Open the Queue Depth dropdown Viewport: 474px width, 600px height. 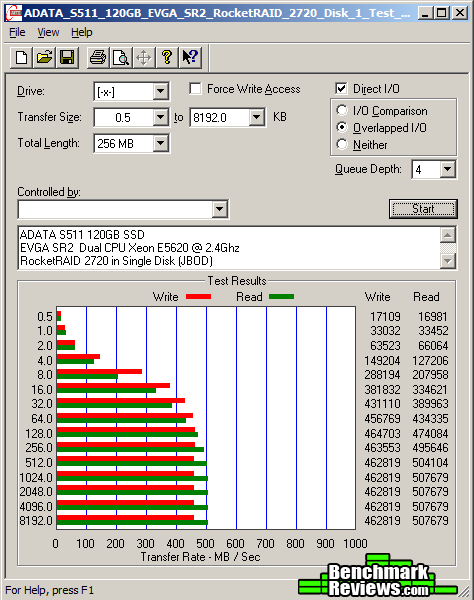[447, 169]
